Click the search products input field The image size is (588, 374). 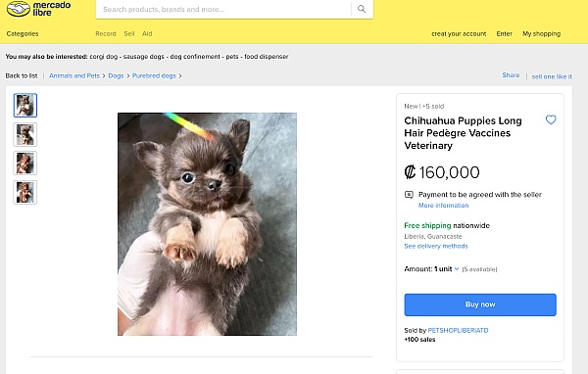pyautogui.click(x=223, y=10)
